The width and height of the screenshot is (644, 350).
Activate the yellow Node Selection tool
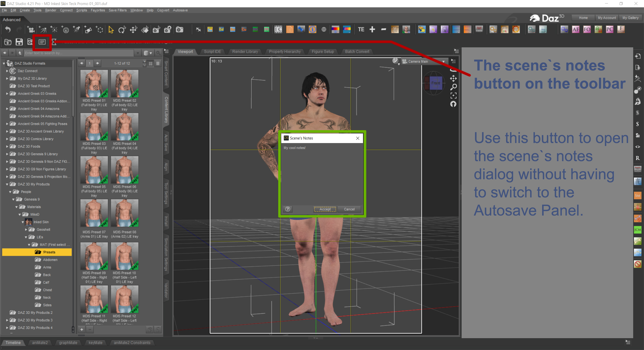[x=111, y=30]
